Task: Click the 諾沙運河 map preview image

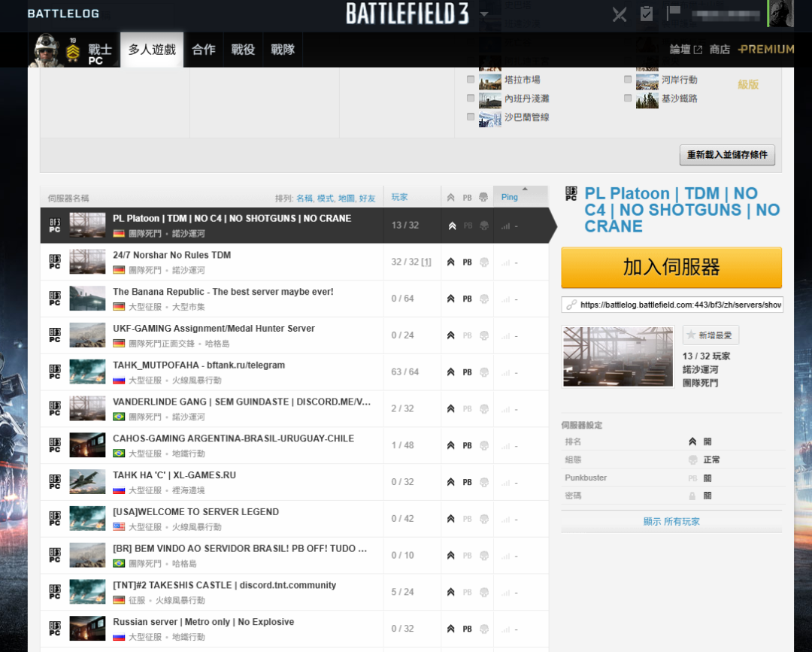Action: [618, 356]
